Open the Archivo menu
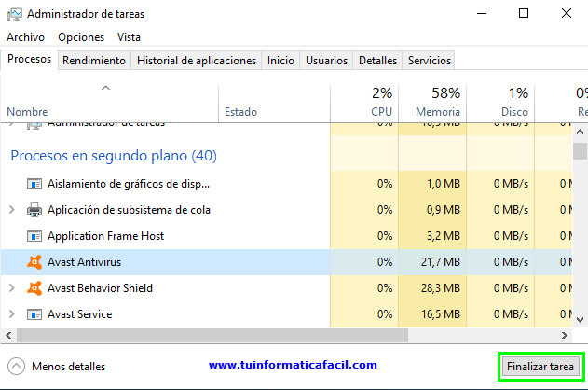 click(x=25, y=36)
